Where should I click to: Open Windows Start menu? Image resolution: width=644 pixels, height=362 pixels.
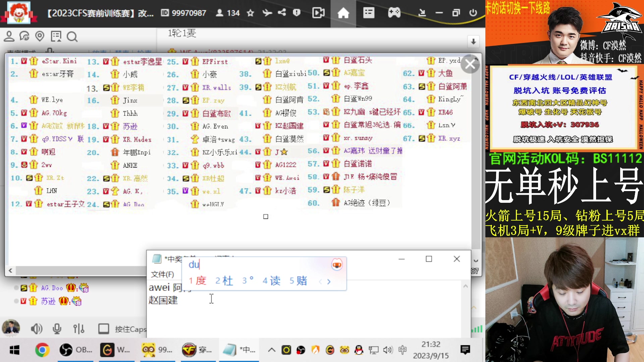point(14,350)
